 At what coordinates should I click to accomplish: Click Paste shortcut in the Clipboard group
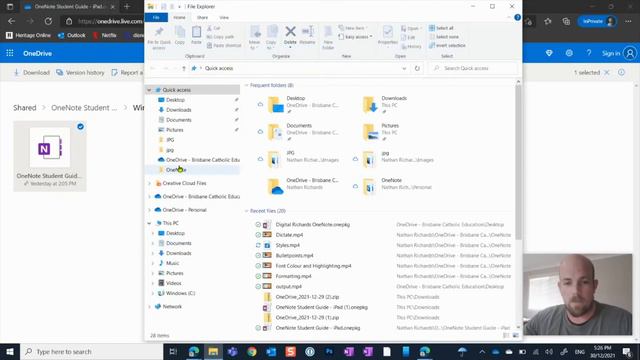pyautogui.click(x=224, y=45)
